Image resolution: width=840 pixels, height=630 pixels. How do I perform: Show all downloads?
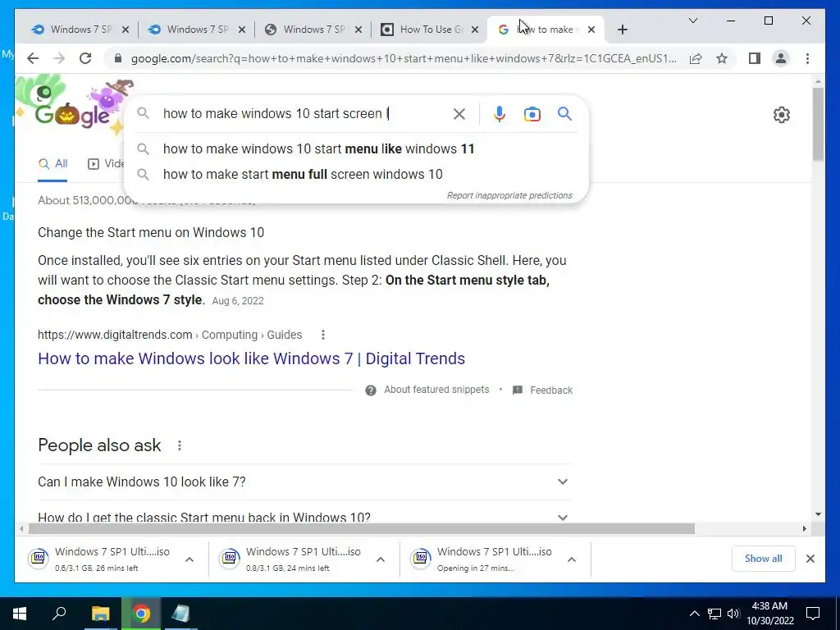764,559
